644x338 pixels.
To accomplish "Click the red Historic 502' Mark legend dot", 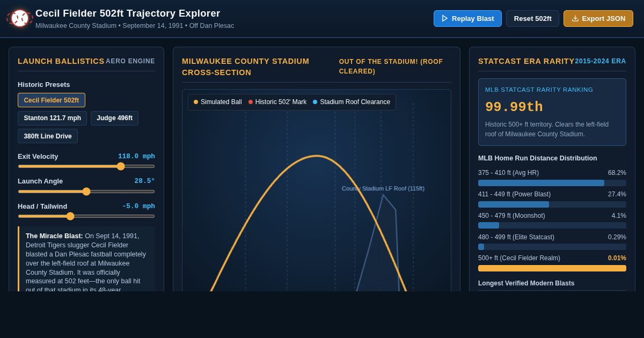I will pos(251,102).
